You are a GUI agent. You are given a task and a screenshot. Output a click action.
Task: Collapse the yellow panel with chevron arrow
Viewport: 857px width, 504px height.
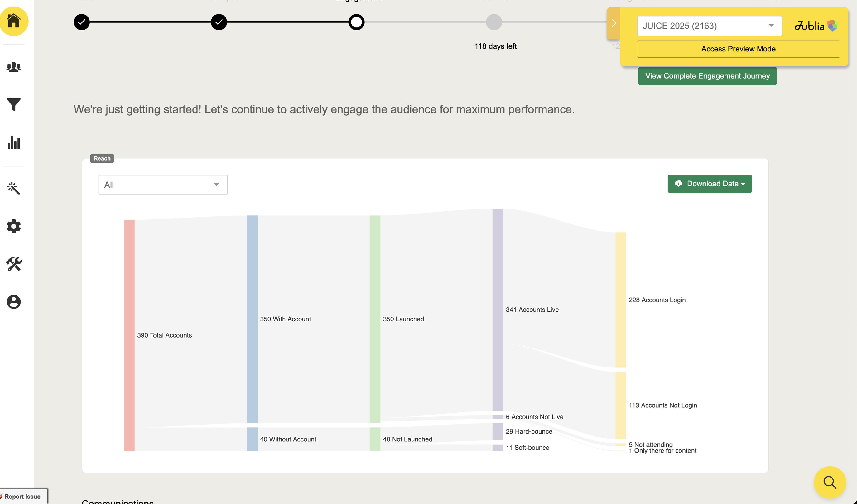pos(614,23)
